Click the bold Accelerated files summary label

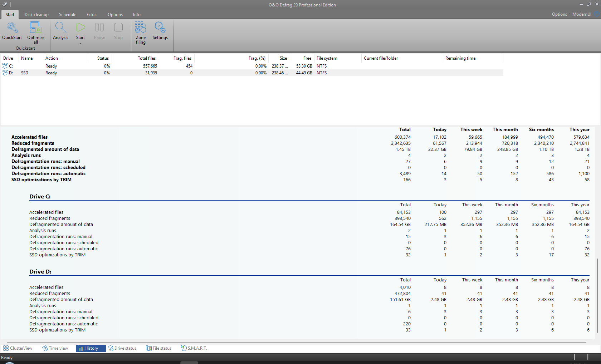pos(29,137)
